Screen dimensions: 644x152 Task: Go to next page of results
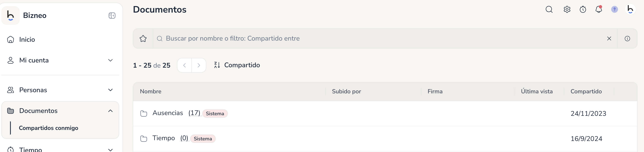199,66
